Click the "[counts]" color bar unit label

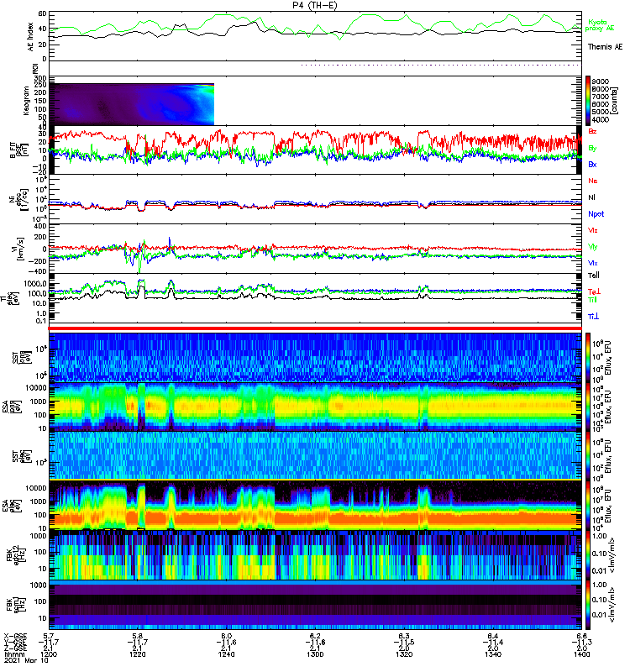click(x=615, y=101)
